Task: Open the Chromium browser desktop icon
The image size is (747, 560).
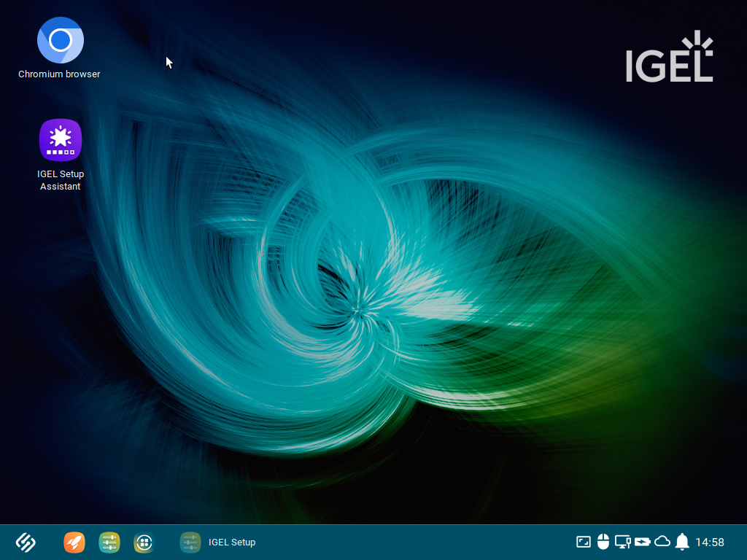Action: coord(61,40)
